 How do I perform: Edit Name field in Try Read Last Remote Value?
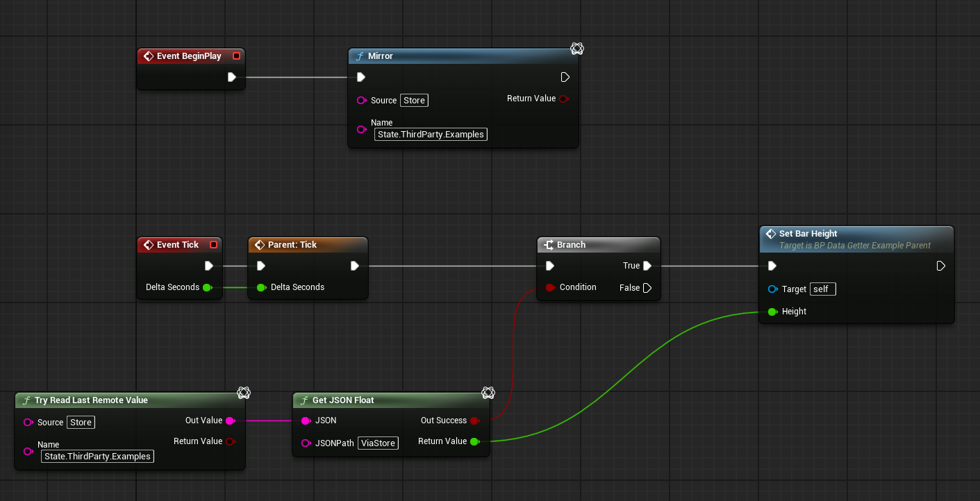tap(97, 457)
